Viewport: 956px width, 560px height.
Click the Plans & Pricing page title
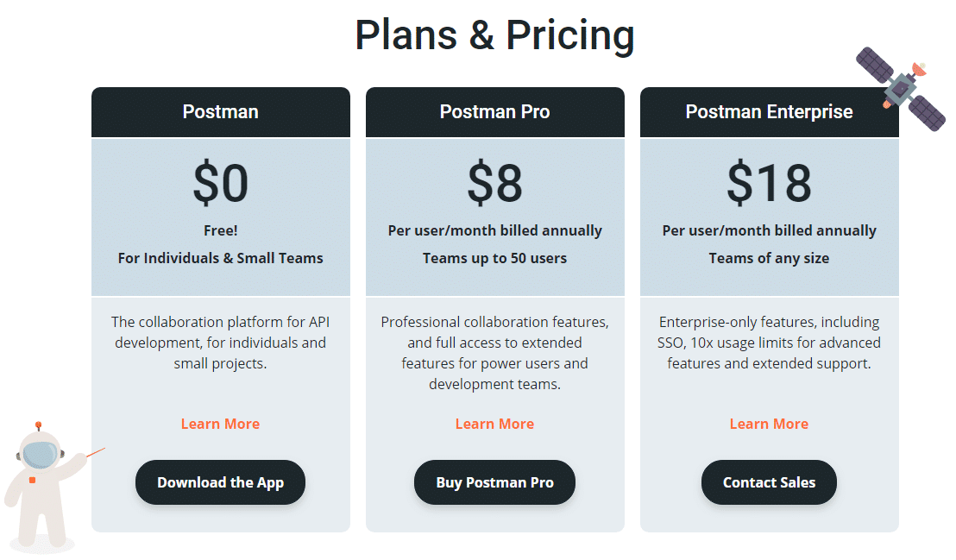494,35
